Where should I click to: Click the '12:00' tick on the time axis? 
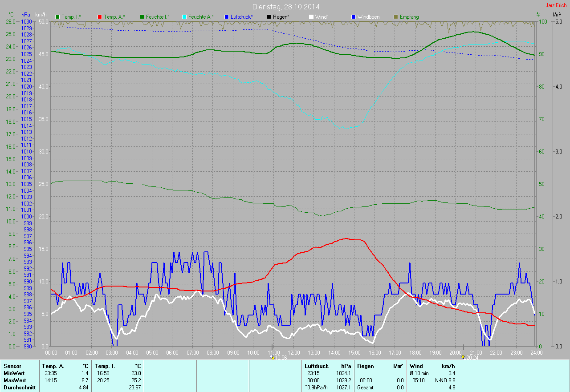pyautogui.click(x=294, y=353)
